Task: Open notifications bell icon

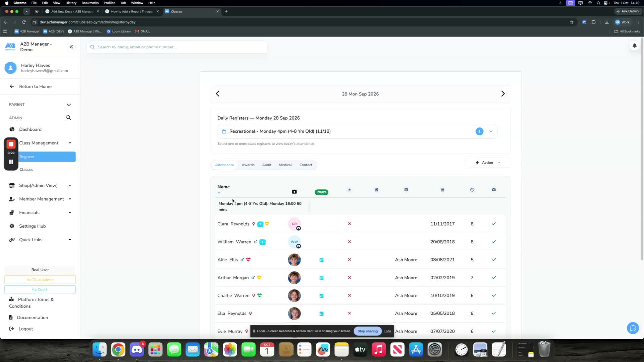Action: (634, 46)
